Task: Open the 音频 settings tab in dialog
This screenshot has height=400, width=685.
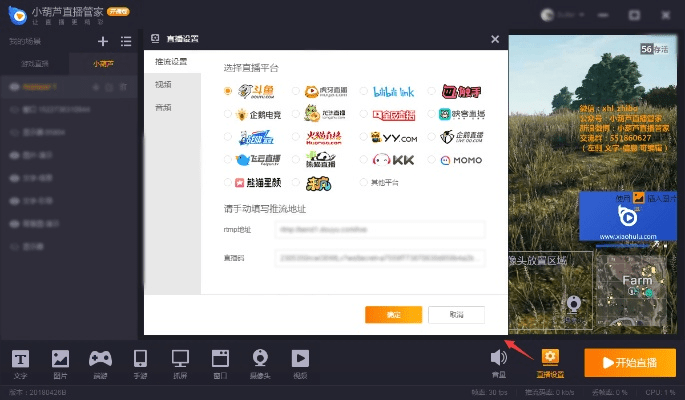Action: tap(163, 107)
